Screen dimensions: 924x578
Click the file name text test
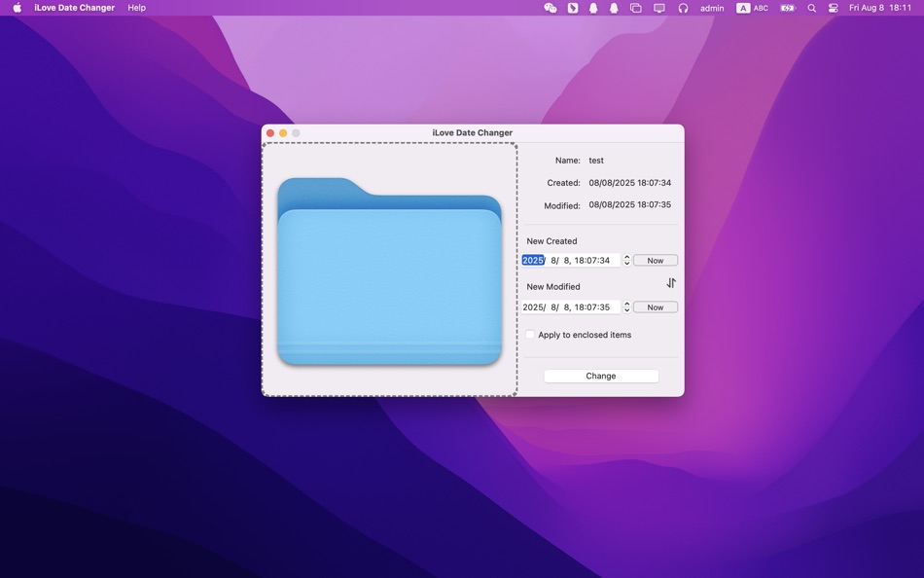coord(596,161)
